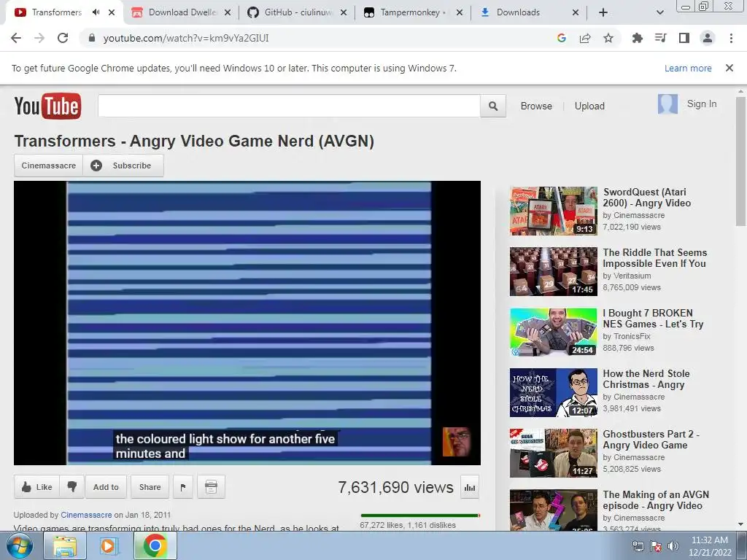
Task: Open The Riddle That Seems Impossible thumbnail
Action: (x=553, y=271)
